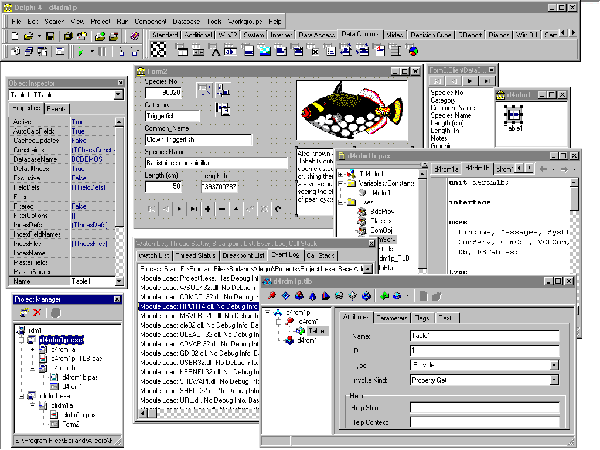Image resolution: width=600 pixels, height=450 pixels.
Task: Click the red X Remove icon in Project Manager
Action: pyautogui.click(x=37, y=313)
